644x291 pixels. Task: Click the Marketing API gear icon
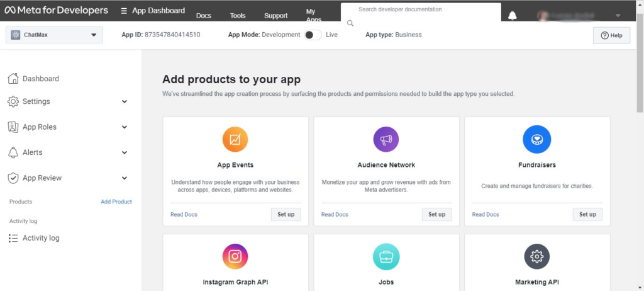[537, 256]
